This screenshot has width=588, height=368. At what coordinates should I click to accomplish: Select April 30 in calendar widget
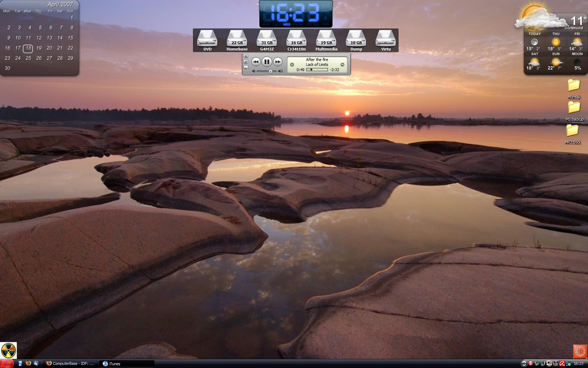click(x=7, y=68)
